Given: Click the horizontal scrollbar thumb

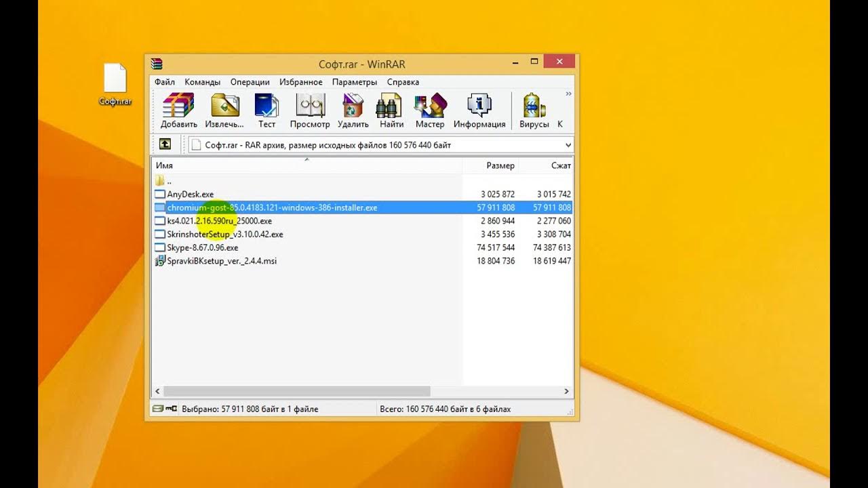Looking at the screenshot, I should click(296, 391).
